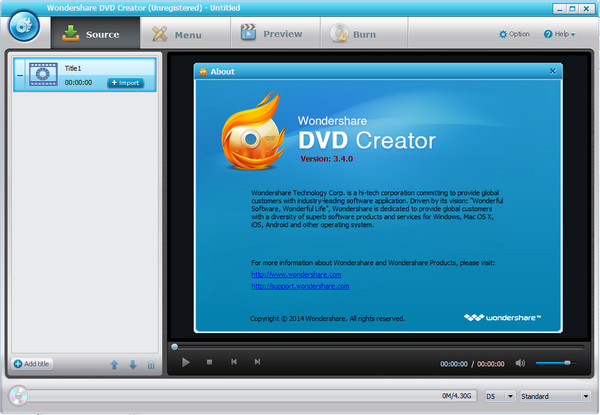This screenshot has height=415, width=600.
Task: Click the 00:00:00 duration under Title1
Action: point(78,83)
